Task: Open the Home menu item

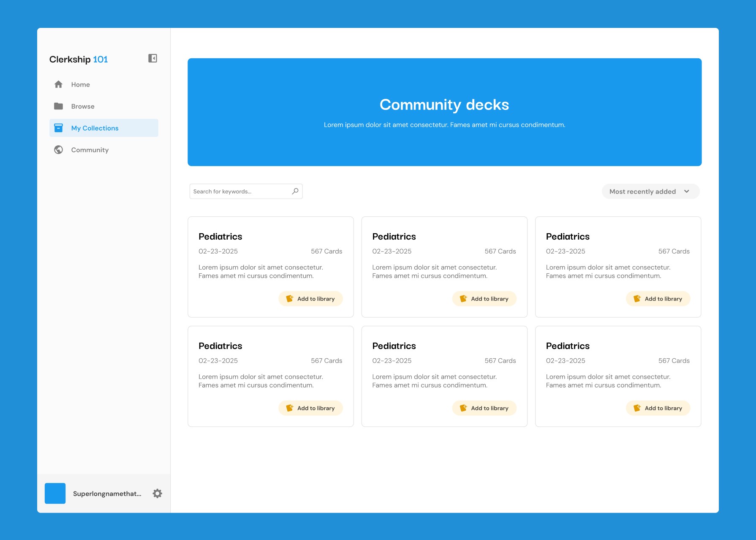Action: [x=104, y=85]
